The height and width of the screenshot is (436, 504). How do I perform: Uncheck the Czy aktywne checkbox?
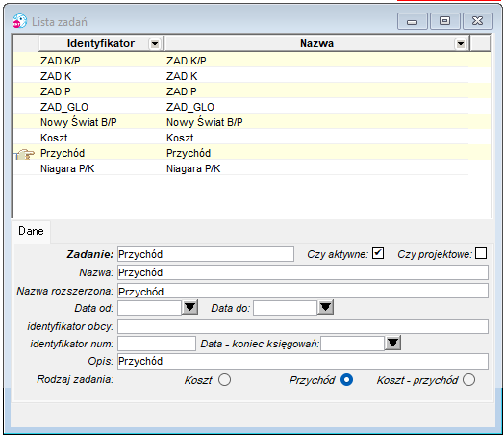pyautogui.click(x=378, y=253)
